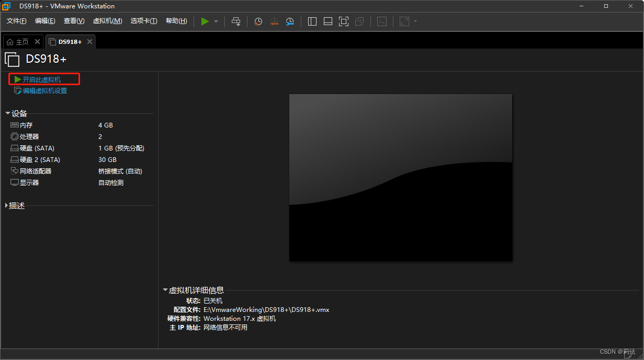The height and width of the screenshot is (360, 644).
Task: Click the Unity mode toolbar icon
Action: coord(359,21)
